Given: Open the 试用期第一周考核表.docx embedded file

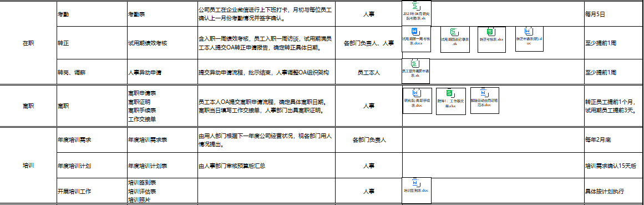Looking at the screenshot, I should (417, 39).
